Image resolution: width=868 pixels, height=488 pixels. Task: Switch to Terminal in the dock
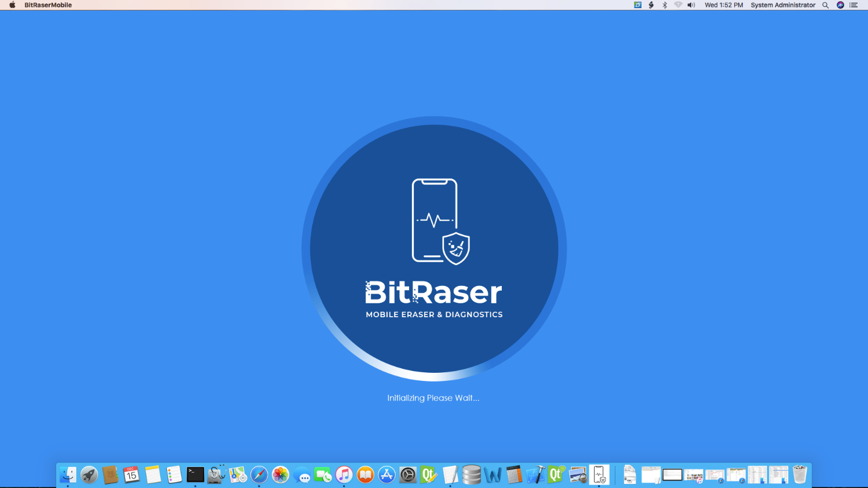click(195, 475)
